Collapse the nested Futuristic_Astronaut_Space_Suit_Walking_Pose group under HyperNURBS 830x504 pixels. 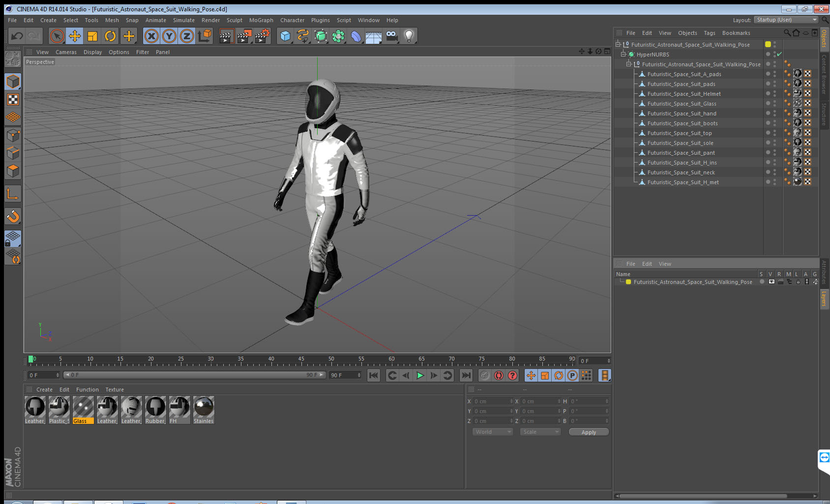pyautogui.click(x=629, y=64)
